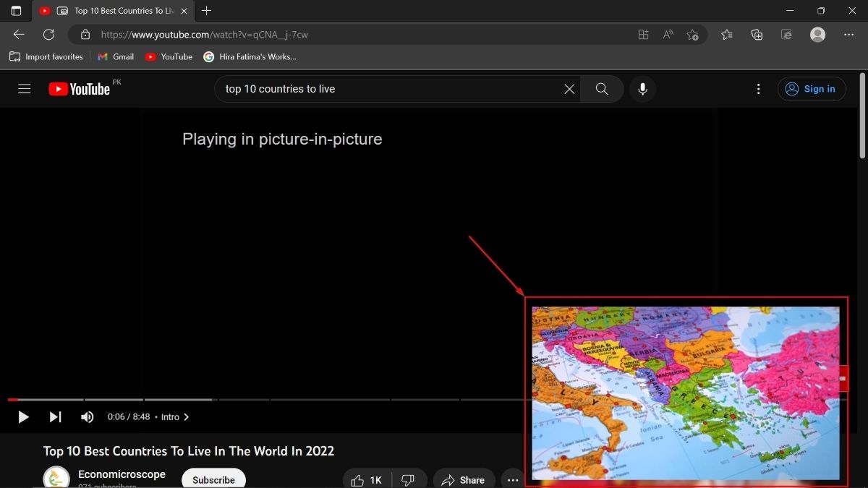This screenshot has width=868, height=488.
Task: Skip to the next video
Action: coord(56,416)
